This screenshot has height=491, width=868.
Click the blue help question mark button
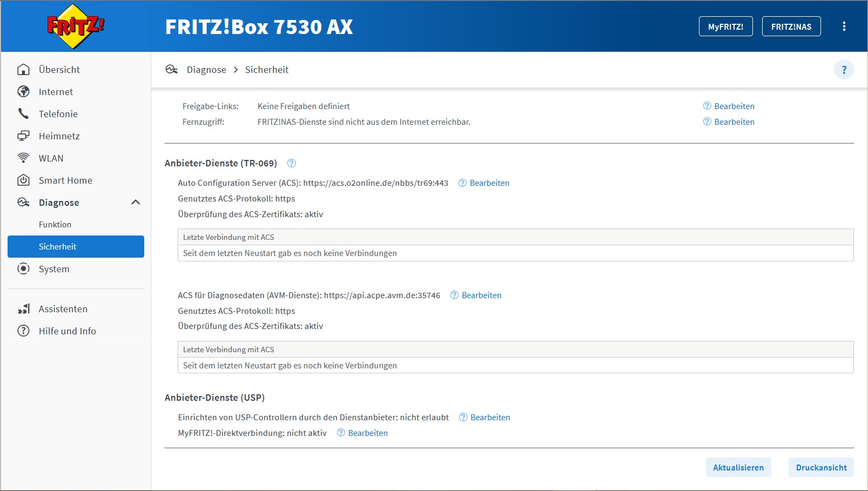[844, 70]
